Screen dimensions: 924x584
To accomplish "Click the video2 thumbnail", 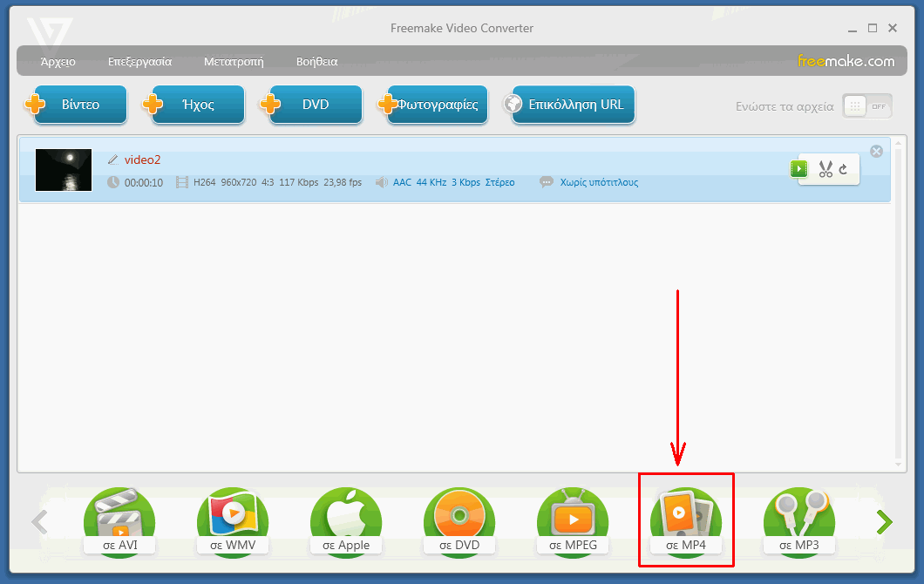I will pos(64,170).
